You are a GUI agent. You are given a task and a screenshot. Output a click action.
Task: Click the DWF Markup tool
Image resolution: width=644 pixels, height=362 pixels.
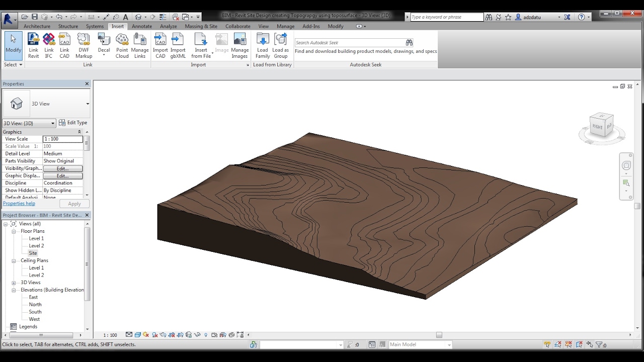[x=84, y=45]
